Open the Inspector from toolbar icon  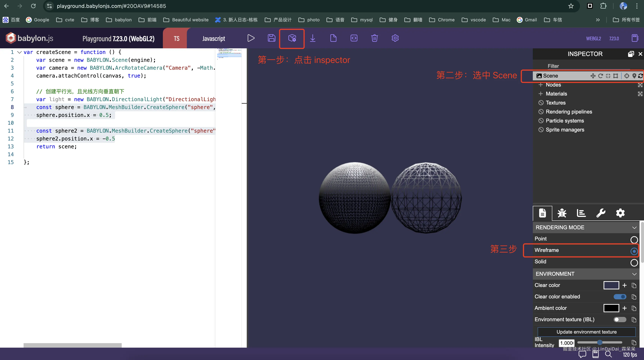(x=292, y=38)
